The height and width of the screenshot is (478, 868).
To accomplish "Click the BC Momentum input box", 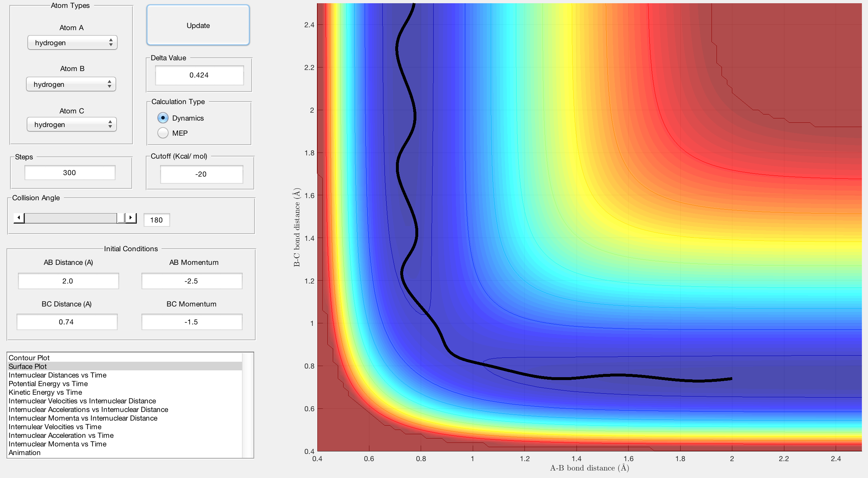I will coord(192,322).
